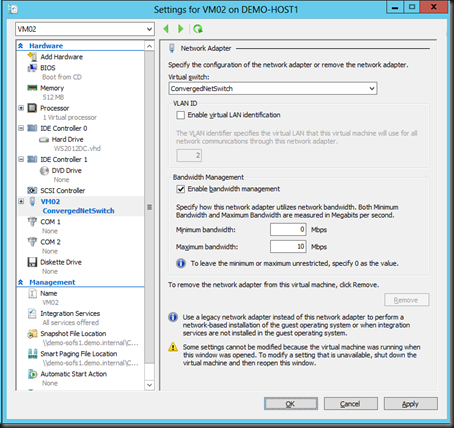Select the Add Hardware tree item
Viewport: 454px width, 428px height.
[62, 57]
